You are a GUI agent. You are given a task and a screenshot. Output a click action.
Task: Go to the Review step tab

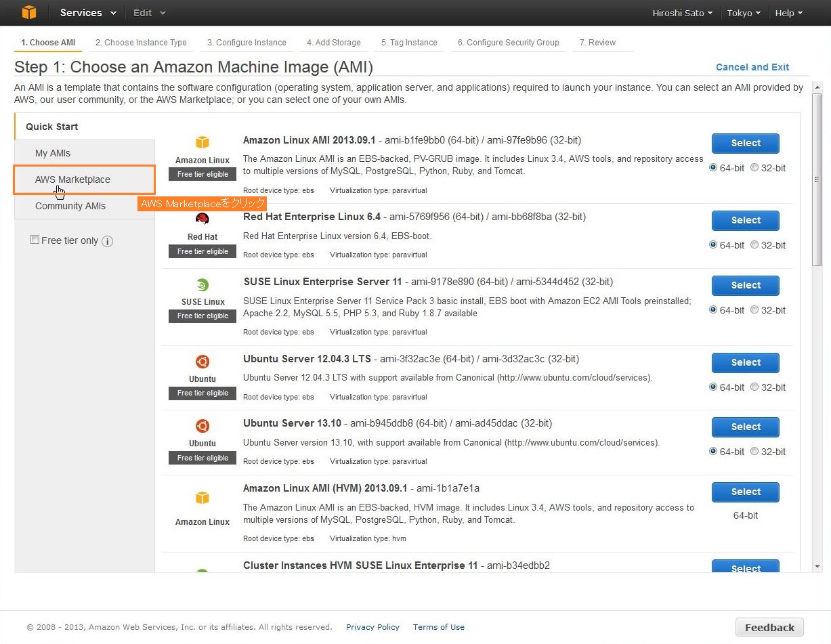click(x=598, y=43)
